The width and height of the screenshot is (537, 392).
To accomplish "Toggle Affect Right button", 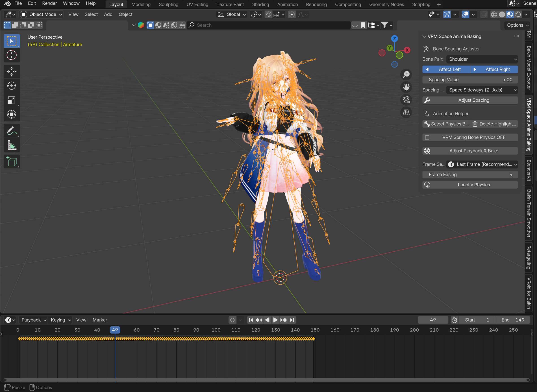I will pos(494,69).
